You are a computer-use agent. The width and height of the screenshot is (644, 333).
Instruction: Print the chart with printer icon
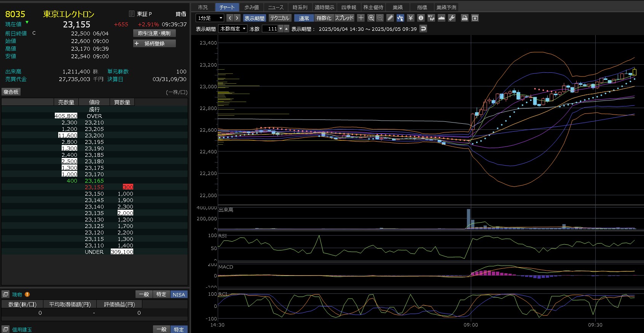[464, 18]
